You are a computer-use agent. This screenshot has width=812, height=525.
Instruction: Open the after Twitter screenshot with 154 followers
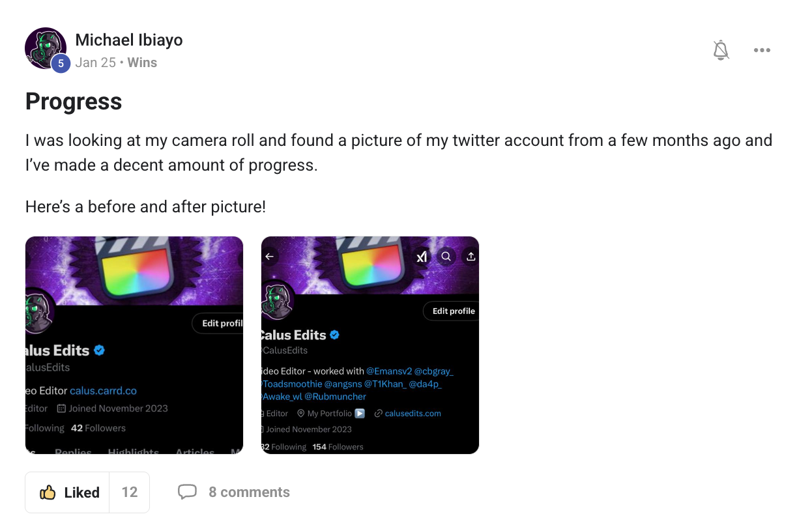[370, 345]
